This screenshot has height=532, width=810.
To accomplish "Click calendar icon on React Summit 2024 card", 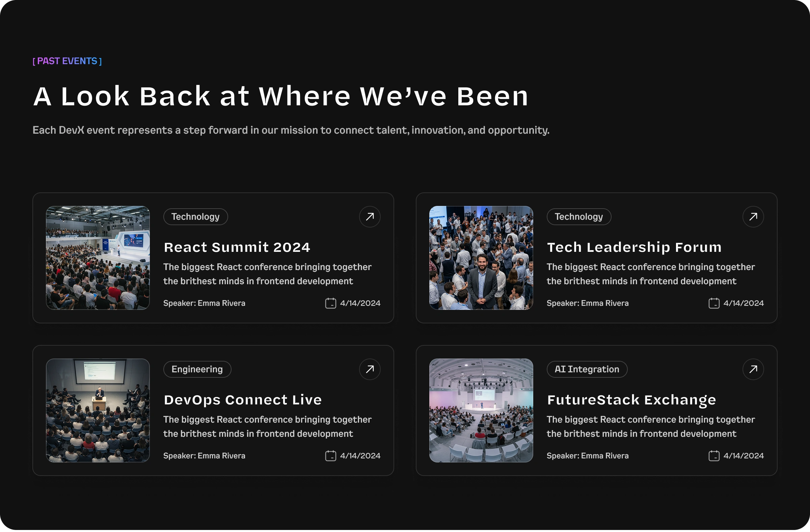I will click(330, 303).
